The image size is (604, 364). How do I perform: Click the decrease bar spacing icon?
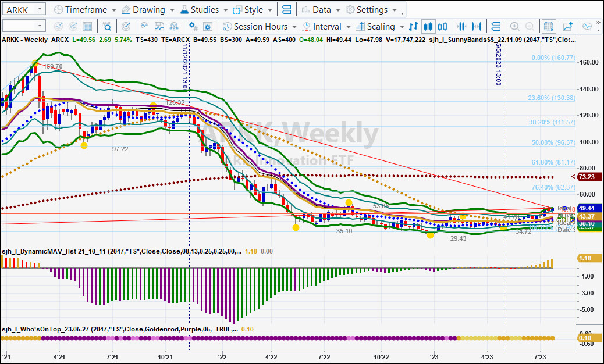[462, 27]
